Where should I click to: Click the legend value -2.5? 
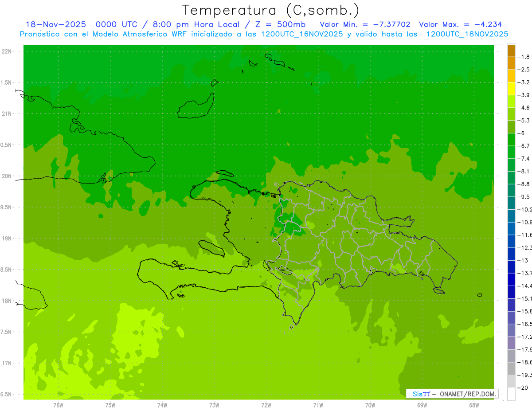pos(524,70)
